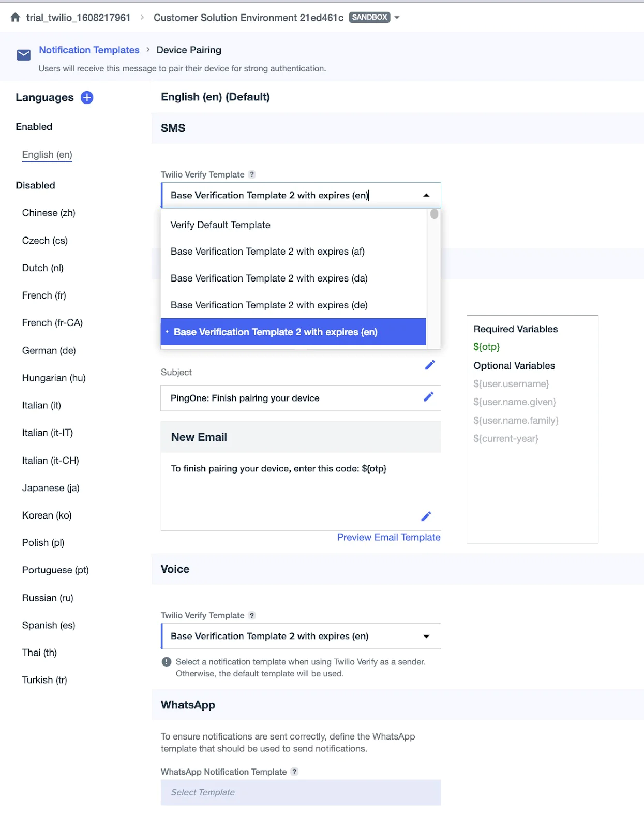
Task: Collapse the SMS template dropdown caret
Action: pyautogui.click(x=426, y=195)
